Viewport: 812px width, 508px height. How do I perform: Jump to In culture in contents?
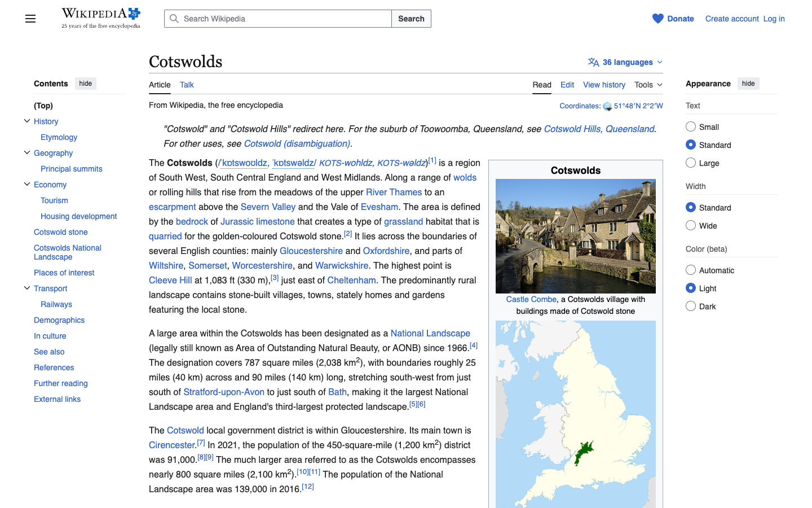(x=50, y=336)
